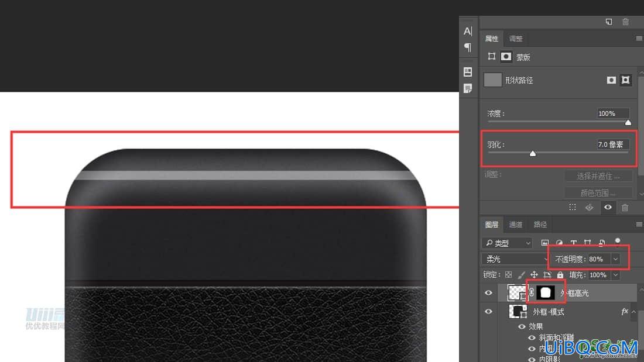The width and height of the screenshot is (644, 362).
Task: Click the 不透明度 80% value field
Action: (x=599, y=259)
